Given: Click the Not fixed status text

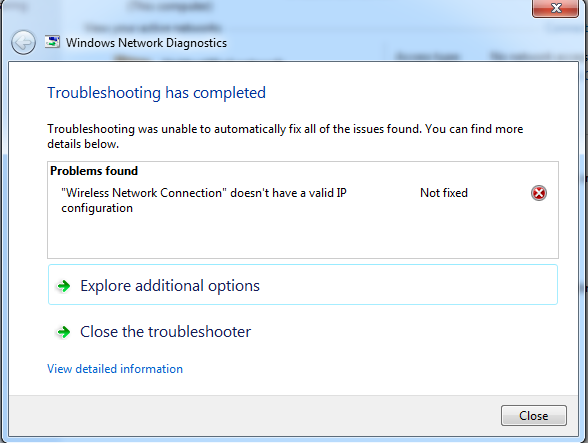Looking at the screenshot, I should tap(444, 193).
